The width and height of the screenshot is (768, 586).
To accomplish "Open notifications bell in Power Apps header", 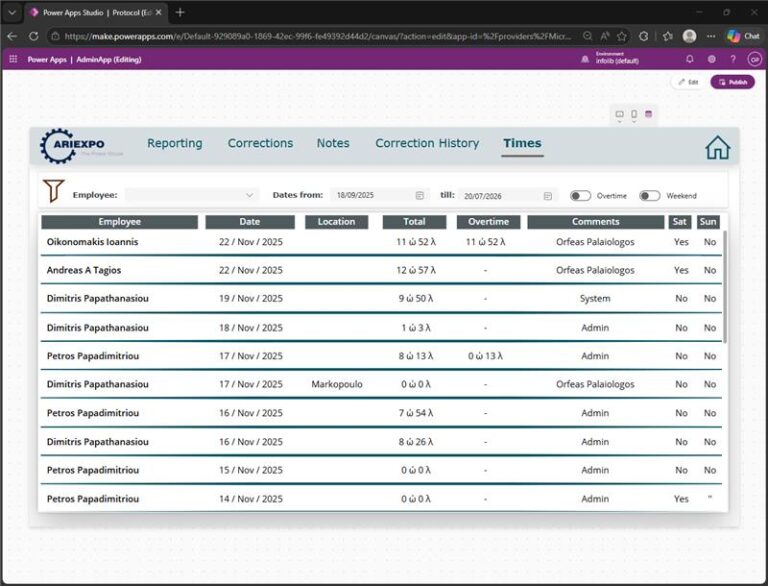I will (690, 59).
